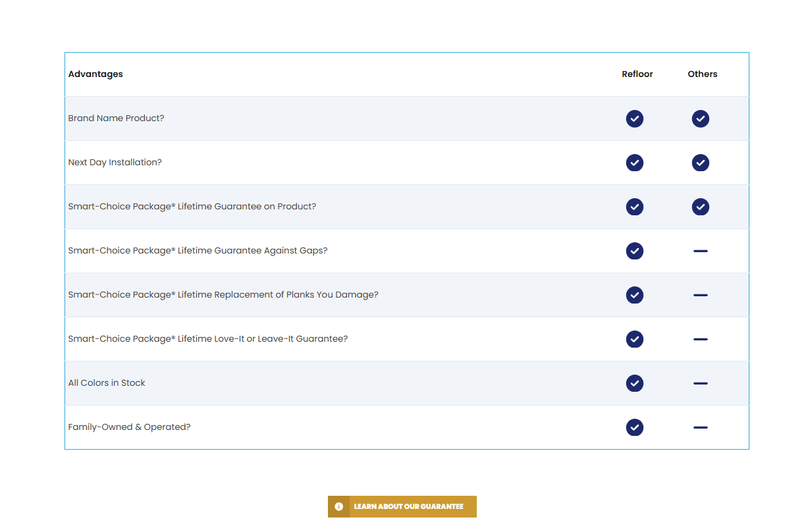Click Others dash for Family-Owned & Operated
The image size is (806, 532).
click(x=700, y=427)
